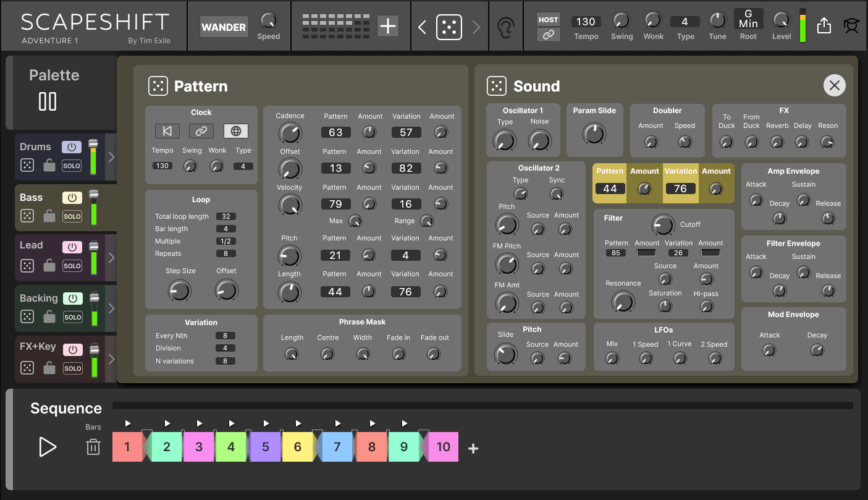Select sequence block 10
Viewport: 868px width, 500px height.
[x=444, y=447]
